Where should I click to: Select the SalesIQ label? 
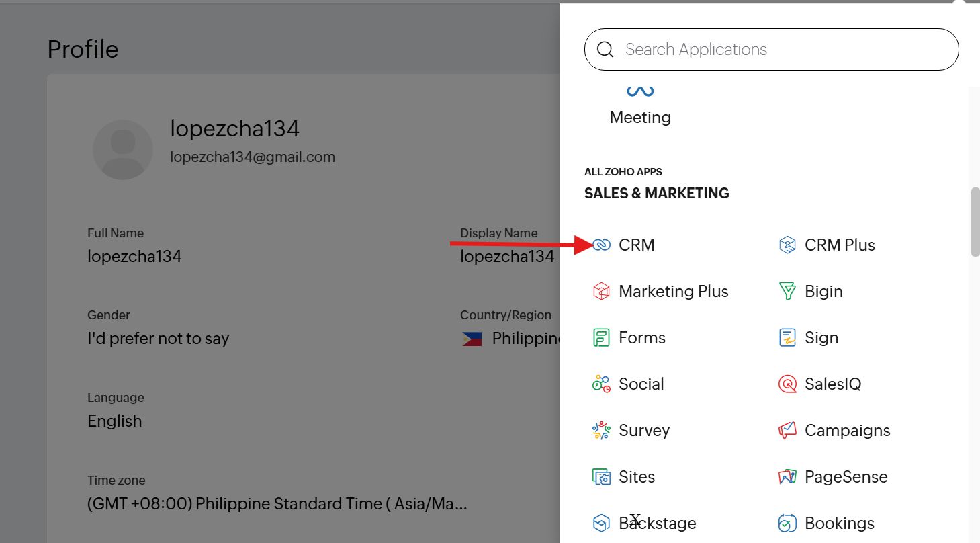point(833,384)
